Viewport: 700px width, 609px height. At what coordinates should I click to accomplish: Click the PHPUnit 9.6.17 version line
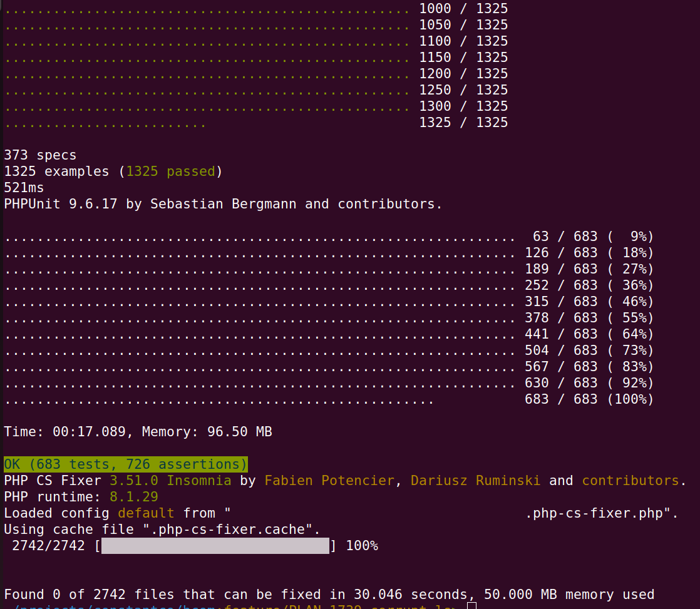pyautogui.click(x=223, y=204)
